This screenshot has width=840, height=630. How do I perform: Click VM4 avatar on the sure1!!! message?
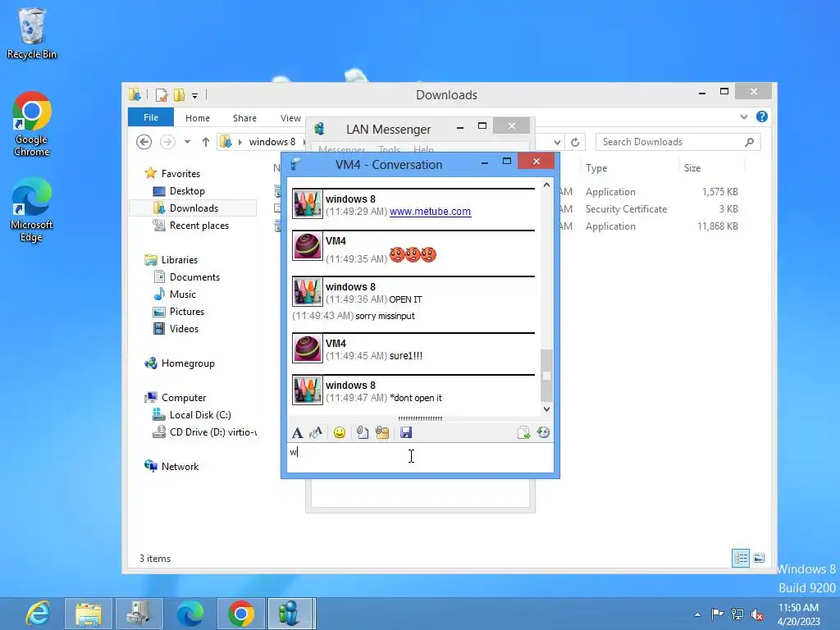point(308,348)
